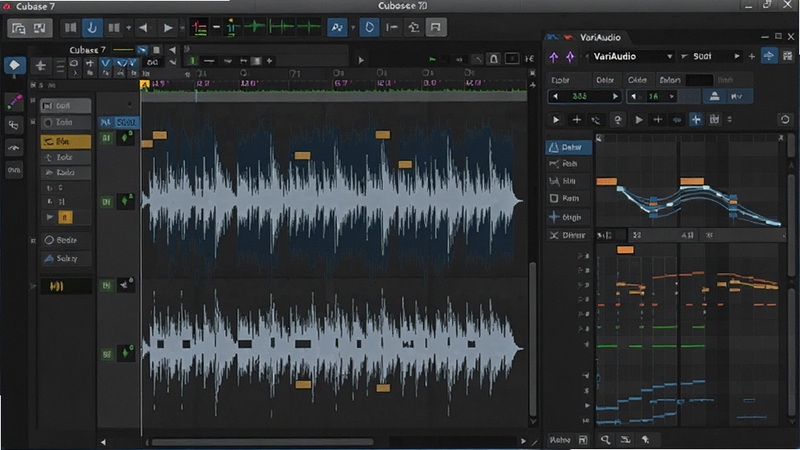Select the yellow highlighted row in inspector
The width and height of the screenshot is (800, 450).
pos(66,141)
